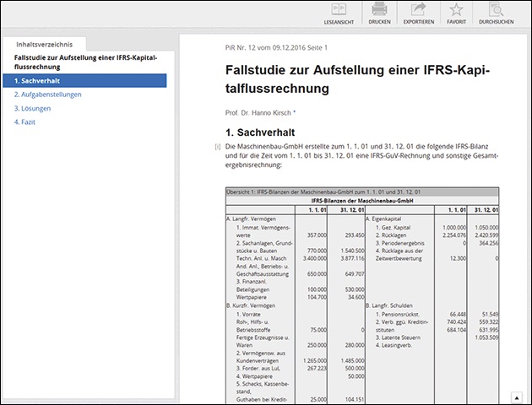Navigate to '4. Fazit' section
Image resolution: width=532 pixels, height=405 pixels.
24,121
